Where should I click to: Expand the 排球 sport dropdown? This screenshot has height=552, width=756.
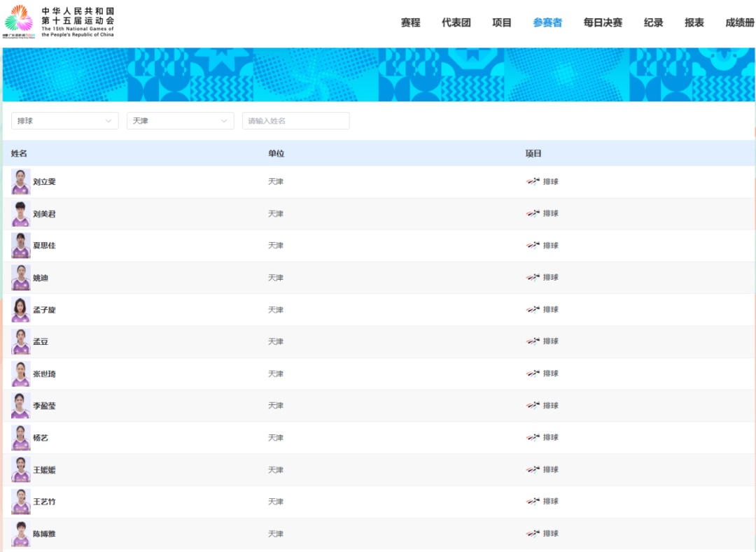[x=64, y=121]
